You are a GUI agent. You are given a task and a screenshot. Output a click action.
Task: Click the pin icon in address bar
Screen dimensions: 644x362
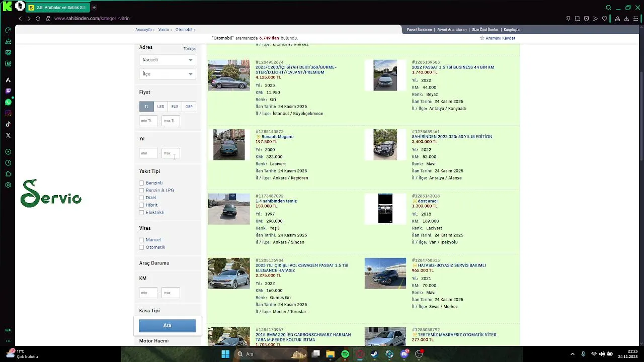(568, 19)
